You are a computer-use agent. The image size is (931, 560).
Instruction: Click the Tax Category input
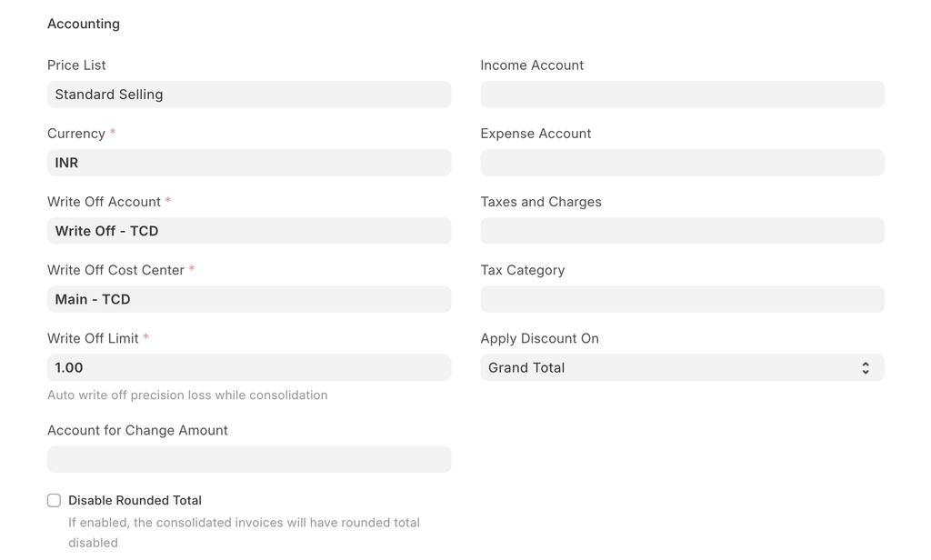pyautogui.click(x=682, y=299)
